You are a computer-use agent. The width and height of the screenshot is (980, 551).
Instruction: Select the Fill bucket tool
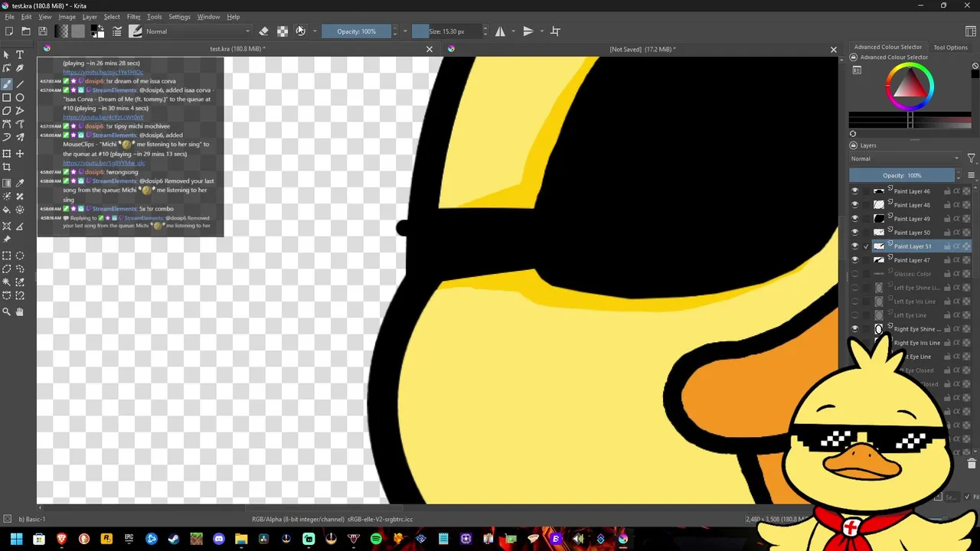(x=7, y=210)
